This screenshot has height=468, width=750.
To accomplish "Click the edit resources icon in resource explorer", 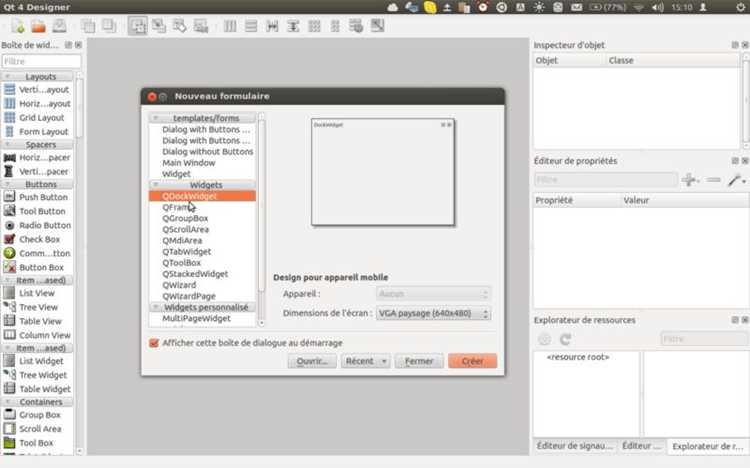I will (x=544, y=339).
